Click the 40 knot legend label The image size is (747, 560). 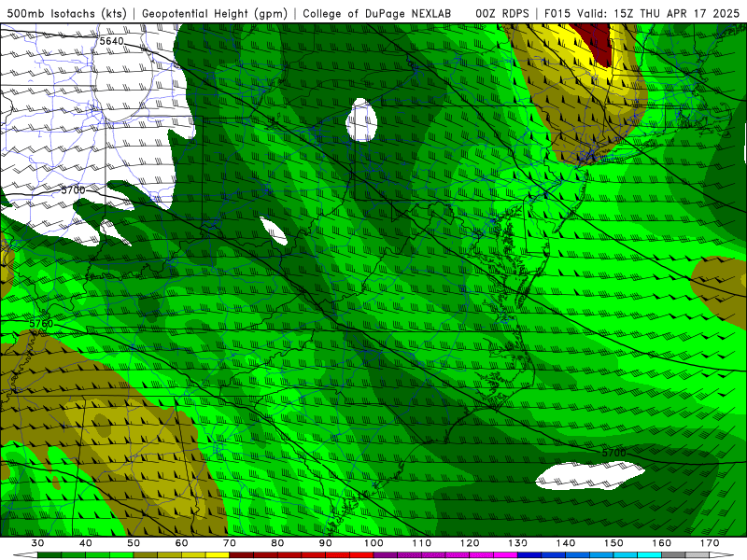coord(86,543)
